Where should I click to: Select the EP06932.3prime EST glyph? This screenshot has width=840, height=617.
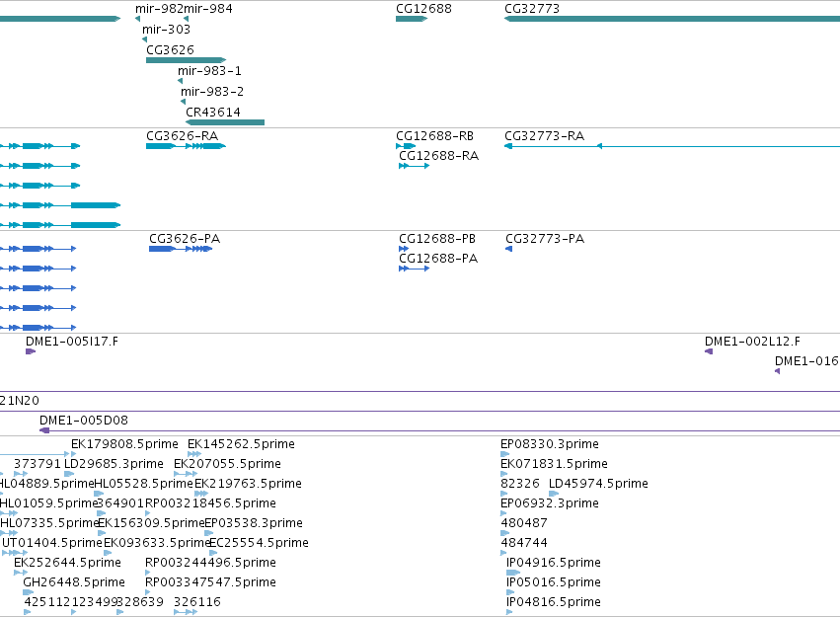pos(503,513)
